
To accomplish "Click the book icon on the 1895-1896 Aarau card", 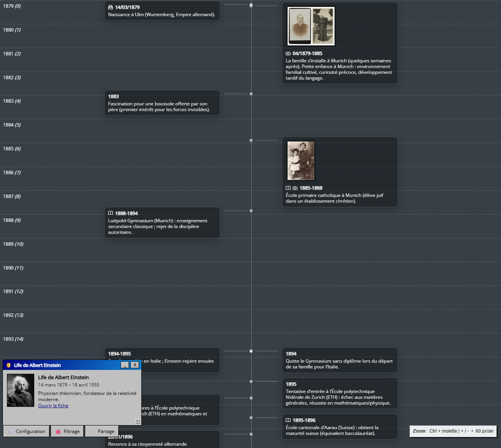I will 288,420.
